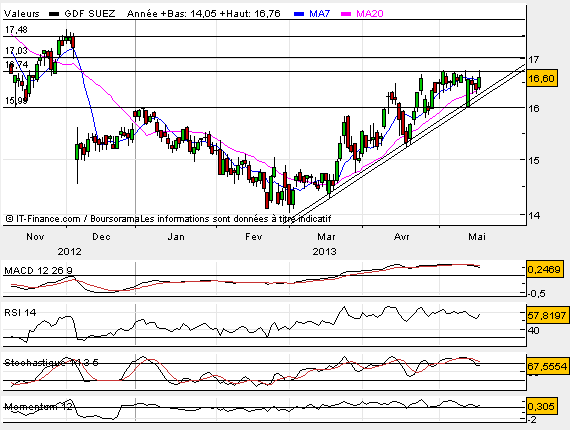Click the Année Bas 14,05 Haut 16,76 text
The image size is (570, 430).
pyautogui.click(x=204, y=14)
